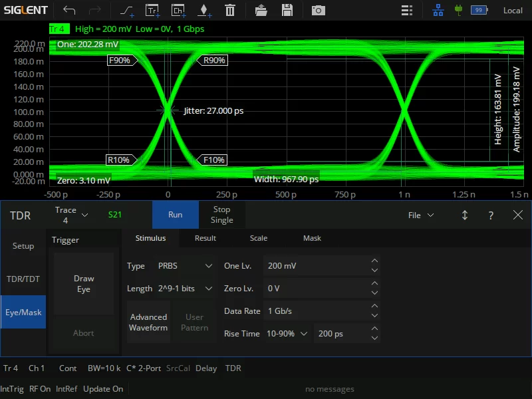The width and height of the screenshot is (532, 399).
Task: Click the undo arrow in the toolbar
Action: click(x=69, y=10)
